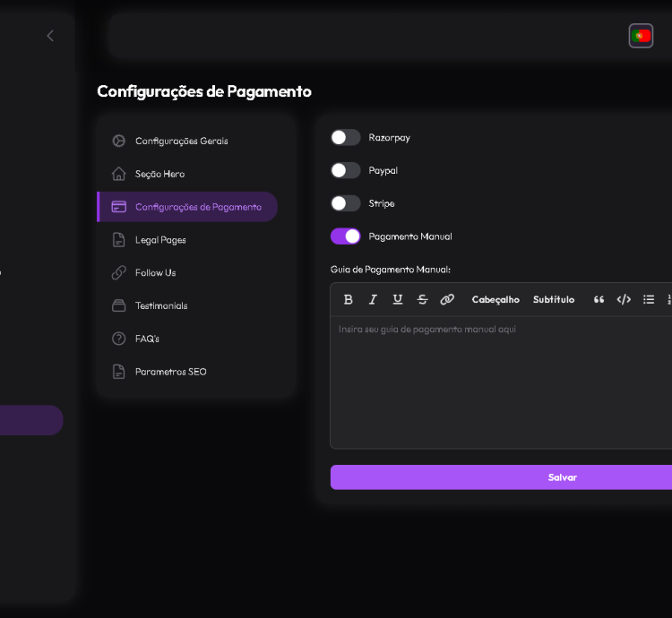Click the Pagamento Manual label text

click(x=410, y=236)
